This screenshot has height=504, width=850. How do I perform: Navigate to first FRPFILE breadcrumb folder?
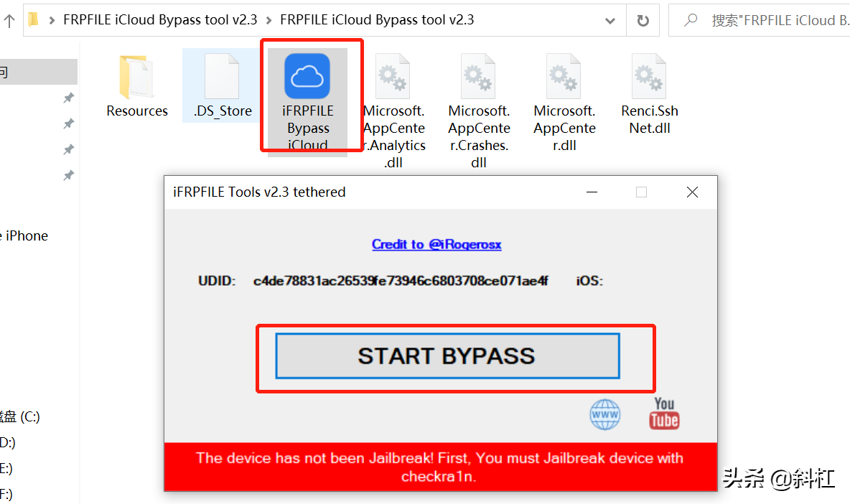click(x=161, y=20)
